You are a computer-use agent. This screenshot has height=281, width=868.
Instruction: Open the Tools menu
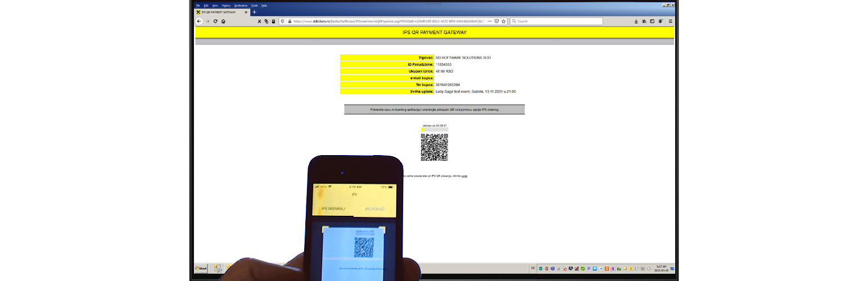click(x=254, y=5)
